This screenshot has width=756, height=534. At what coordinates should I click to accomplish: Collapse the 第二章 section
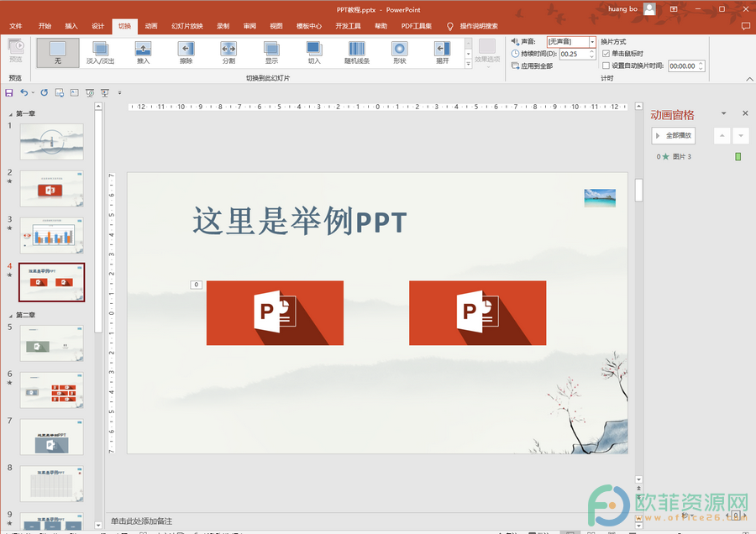click(x=11, y=316)
